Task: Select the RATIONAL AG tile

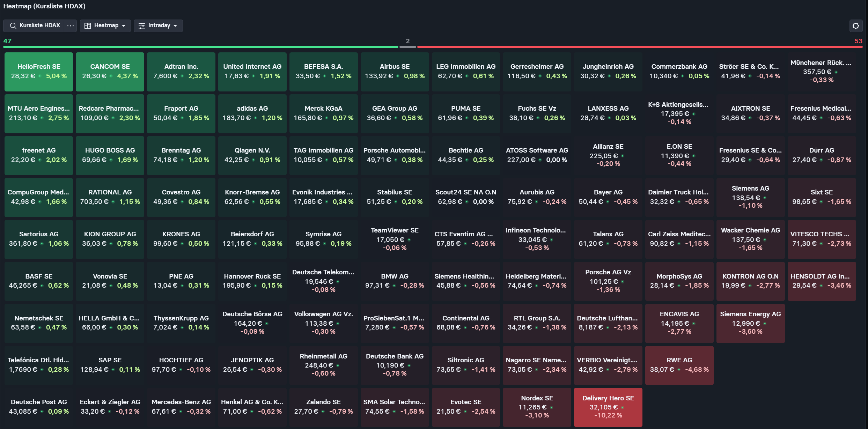Action: 110,197
